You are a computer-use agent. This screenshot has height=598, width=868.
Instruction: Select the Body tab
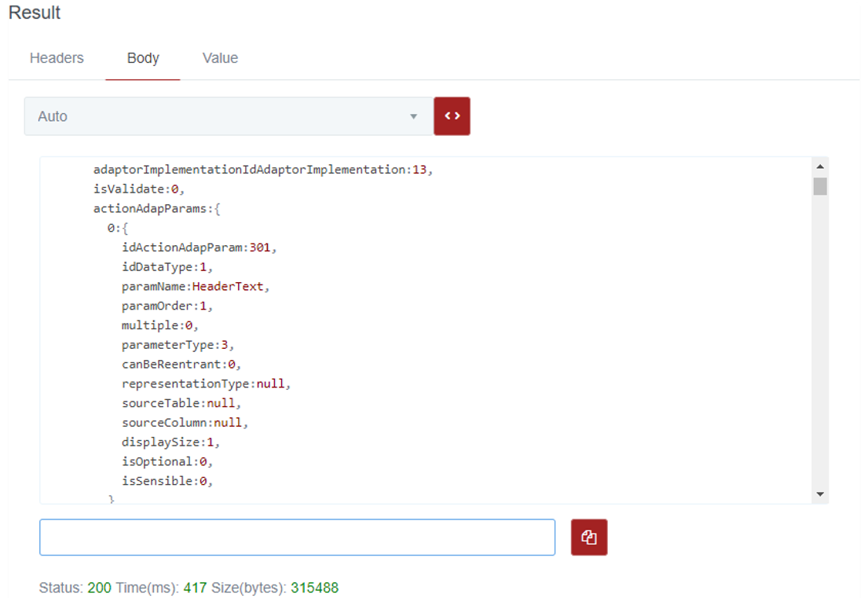pos(143,58)
